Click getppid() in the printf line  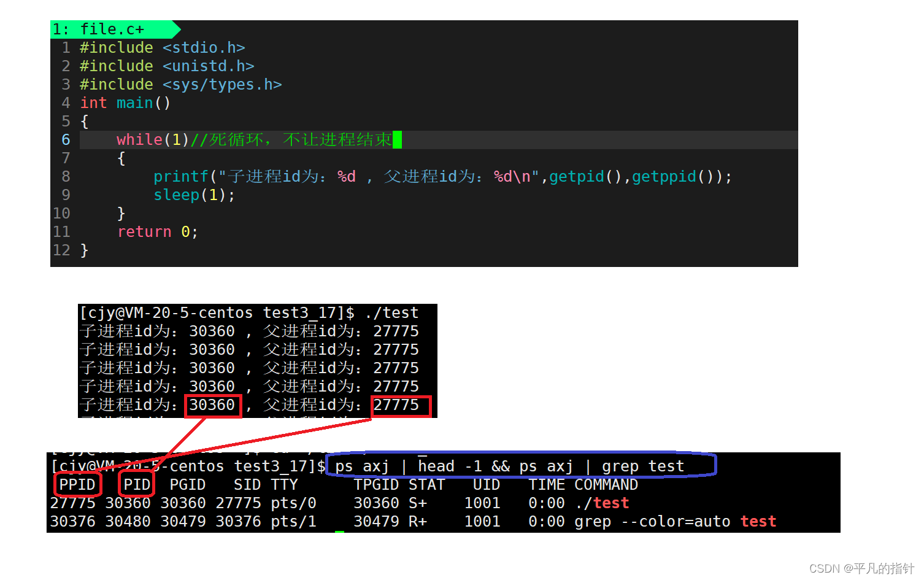(673, 176)
